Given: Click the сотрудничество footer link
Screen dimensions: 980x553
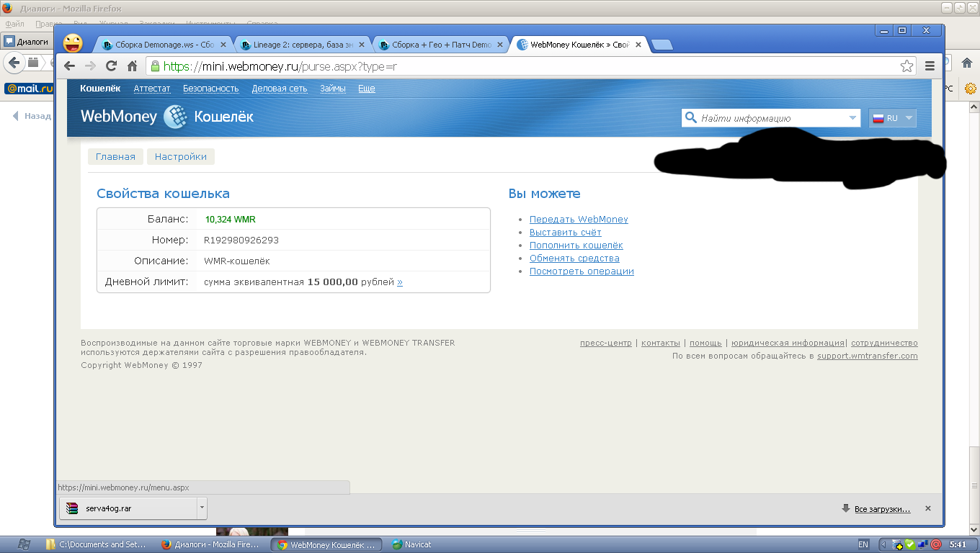Looking at the screenshot, I should (884, 343).
